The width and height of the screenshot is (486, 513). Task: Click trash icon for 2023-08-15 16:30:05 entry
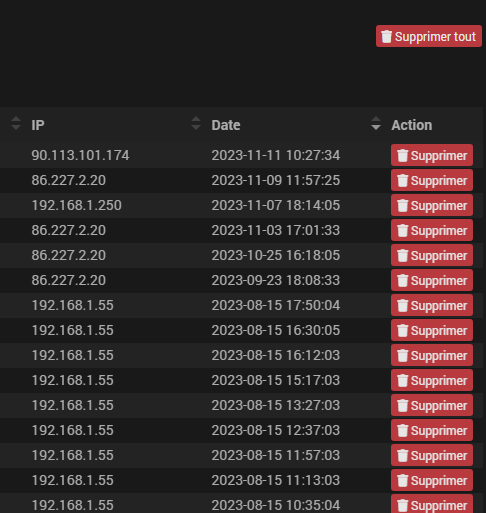402,330
